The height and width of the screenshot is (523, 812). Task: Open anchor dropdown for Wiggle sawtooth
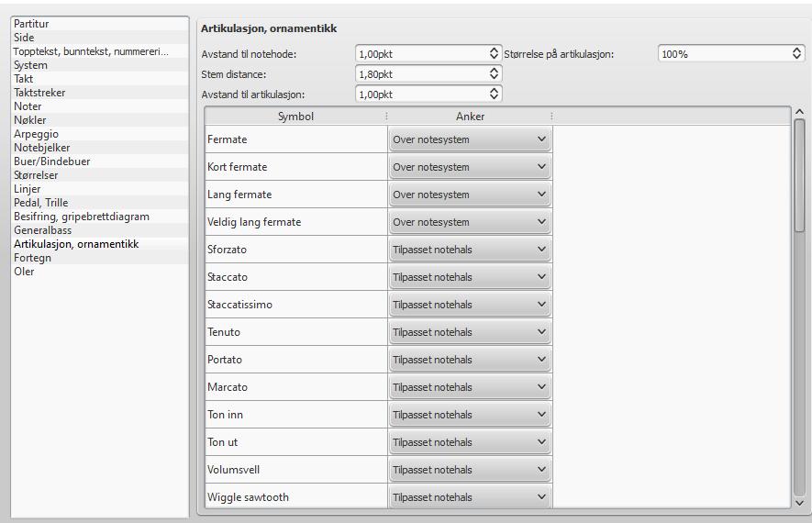pyautogui.click(x=470, y=497)
